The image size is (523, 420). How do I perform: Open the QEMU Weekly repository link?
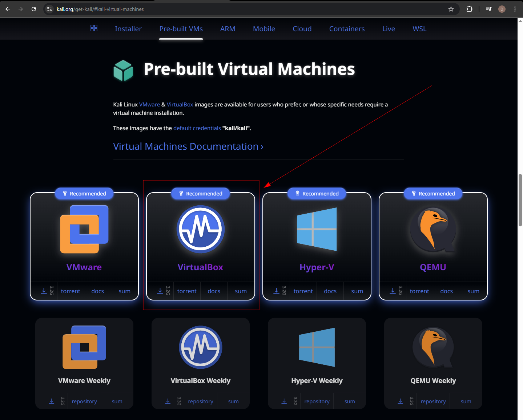[433, 401]
